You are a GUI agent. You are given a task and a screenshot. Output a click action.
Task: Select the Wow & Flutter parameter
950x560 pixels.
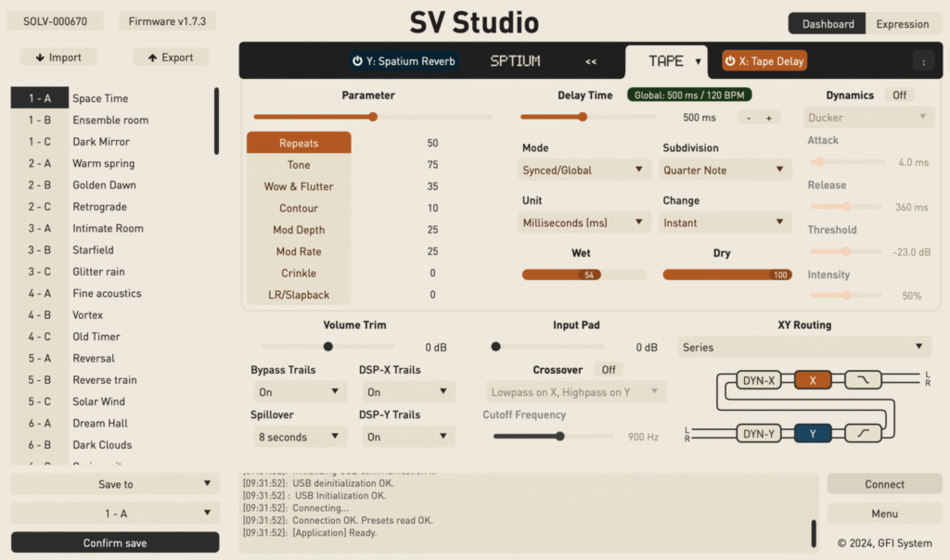pyautogui.click(x=299, y=186)
